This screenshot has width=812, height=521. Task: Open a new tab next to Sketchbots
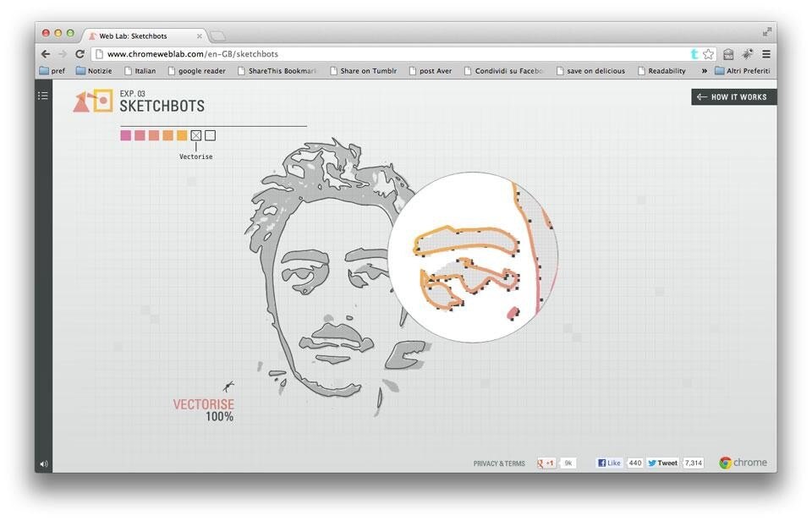pyautogui.click(x=217, y=36)
